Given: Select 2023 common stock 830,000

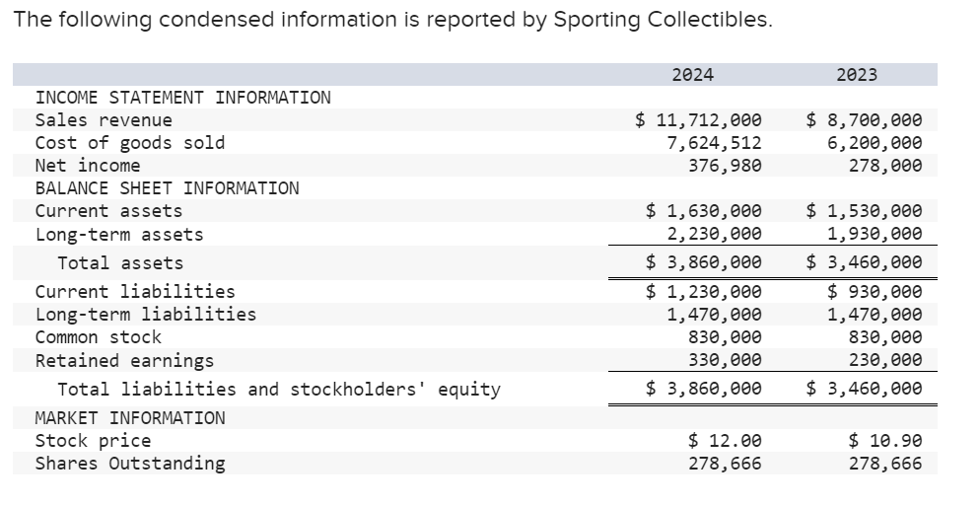Looking at the screenshot, I should pyautogui.click(x=885, y=337).
